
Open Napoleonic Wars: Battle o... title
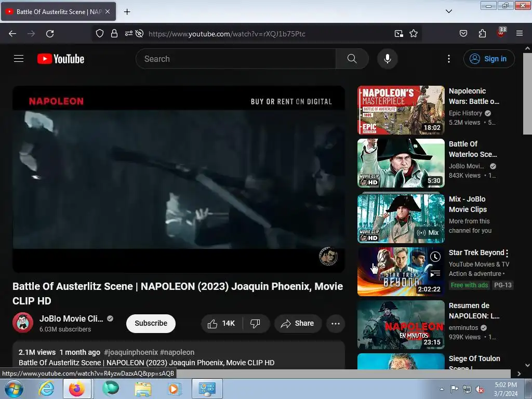(474, 96)
